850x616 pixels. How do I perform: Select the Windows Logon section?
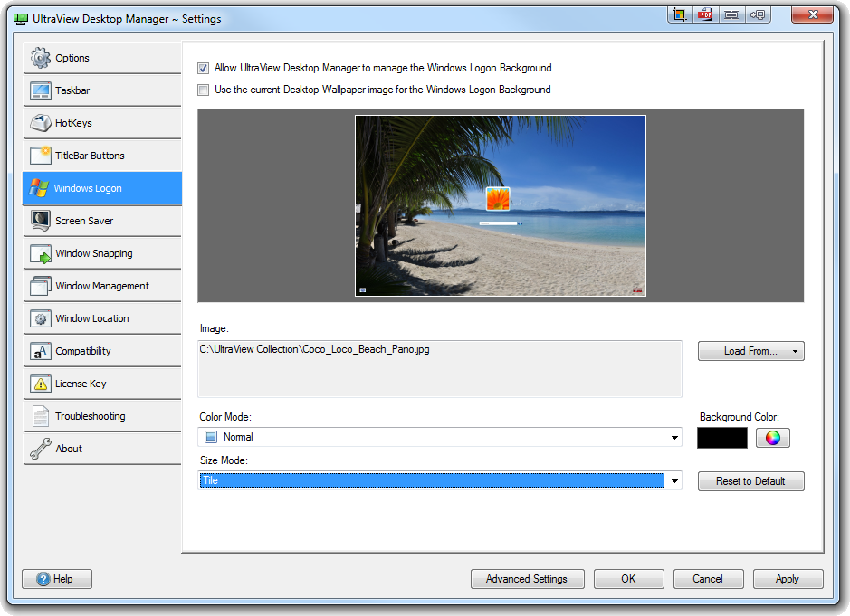102,188
